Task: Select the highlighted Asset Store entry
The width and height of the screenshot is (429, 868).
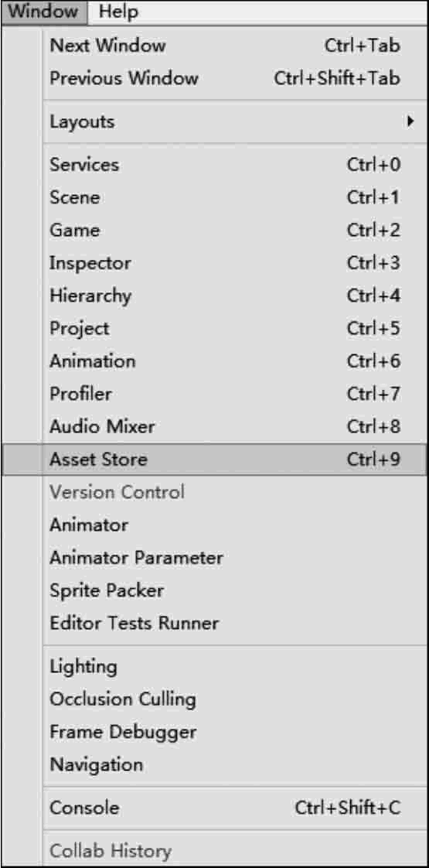Action: 215,459
